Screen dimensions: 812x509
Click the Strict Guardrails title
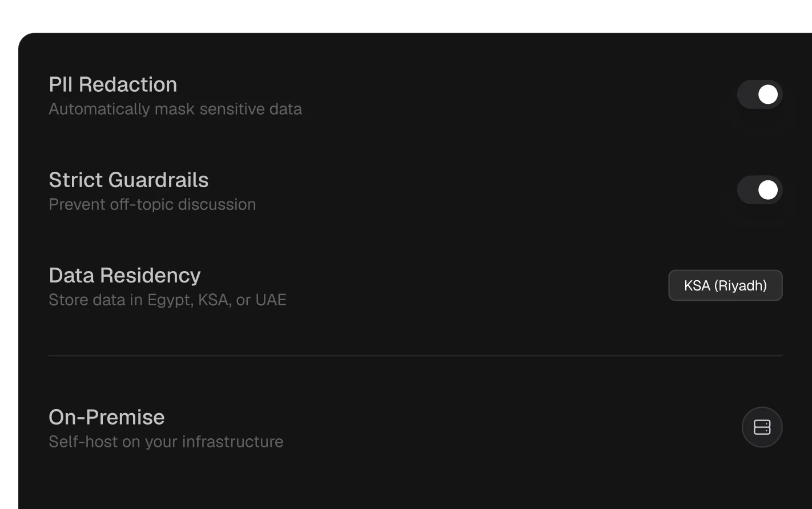pos(128,180)
